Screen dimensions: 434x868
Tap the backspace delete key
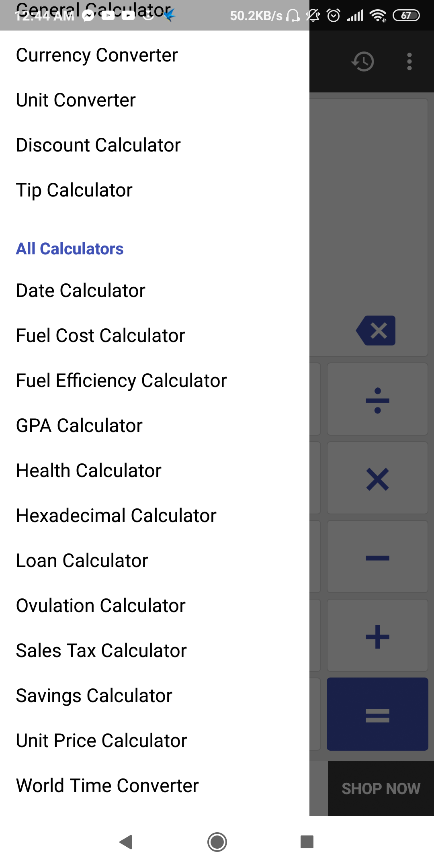pyautogui.click(x=376, y=331)
